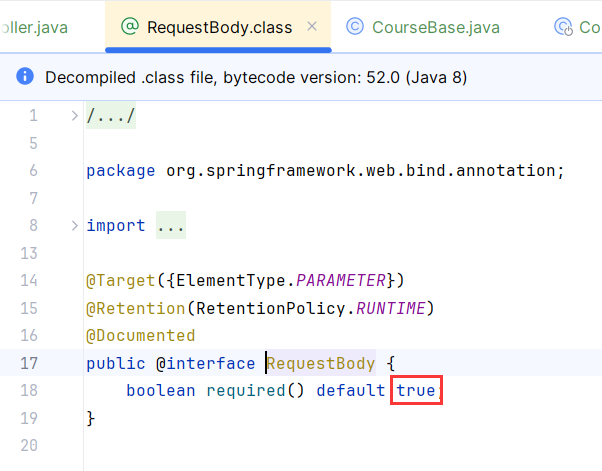Viewport: 602px width, 471px height.
Task: Click the Decompiled .class file banner text
Action: (x=256, y=77)
